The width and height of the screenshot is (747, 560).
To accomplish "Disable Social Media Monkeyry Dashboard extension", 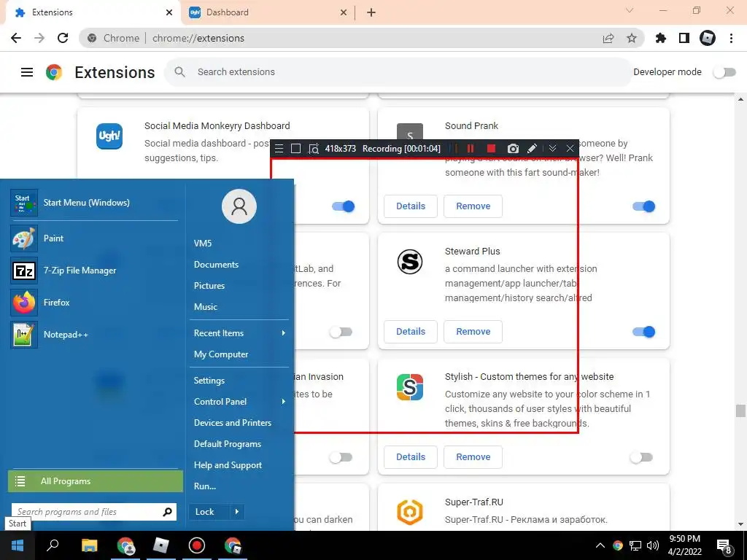I will tap(343, 206).
